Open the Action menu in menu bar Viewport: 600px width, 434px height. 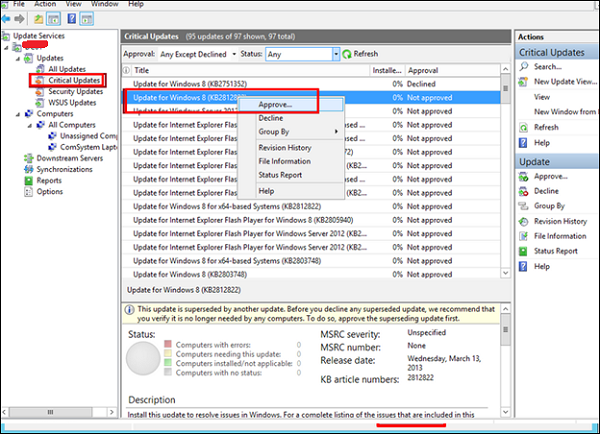point(45,5)
